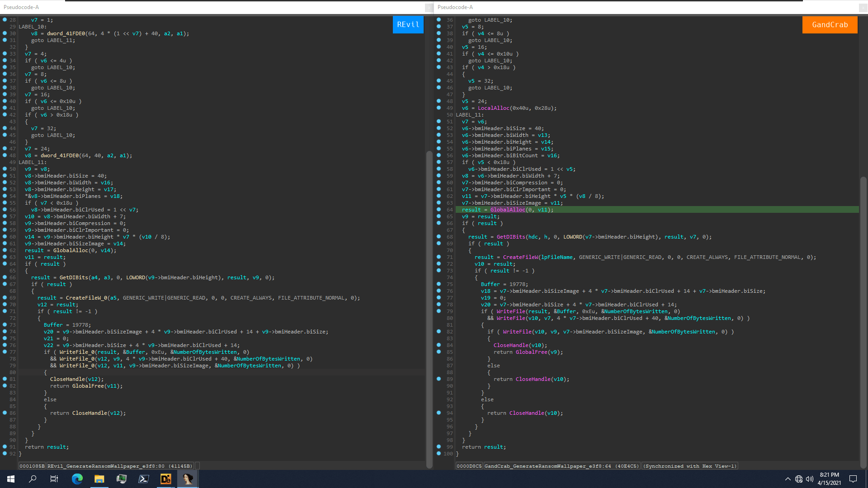Image resolution: width=868 pixels, height=488 pixels.
Task: Open the Windows Start menu
Action: click(11, 479)
